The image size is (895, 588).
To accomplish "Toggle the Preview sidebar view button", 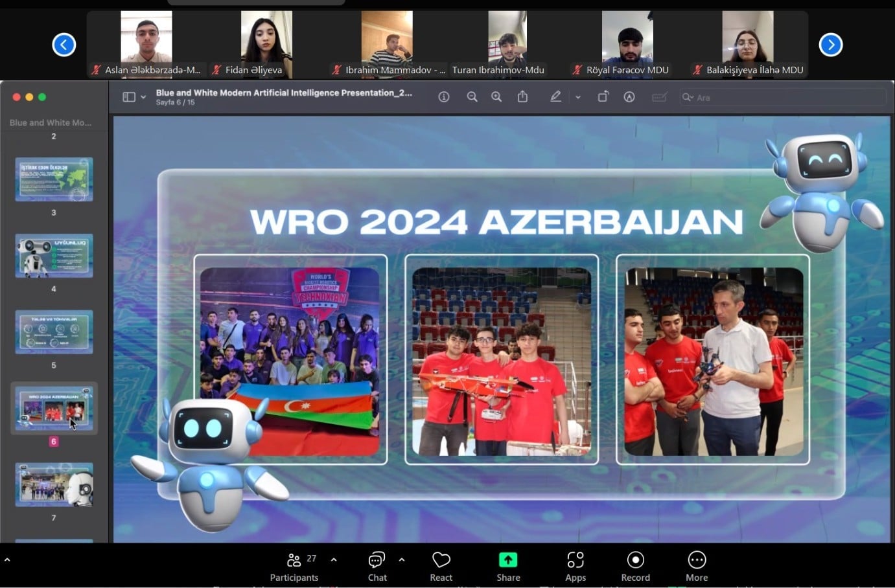I will coord(129,97).
